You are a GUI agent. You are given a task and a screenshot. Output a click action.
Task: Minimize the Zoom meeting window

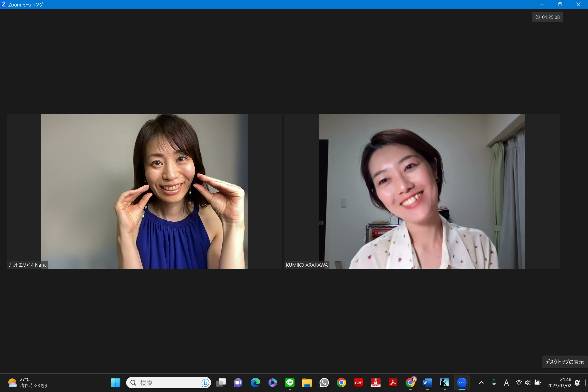(x=542, y=4)
